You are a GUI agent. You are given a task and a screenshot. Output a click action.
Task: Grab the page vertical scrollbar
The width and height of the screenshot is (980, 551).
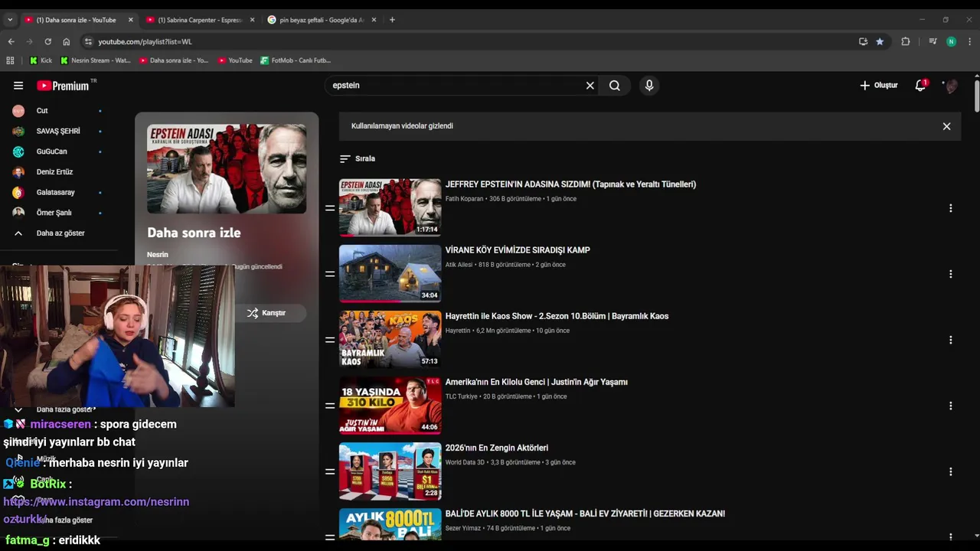[976, 96]
